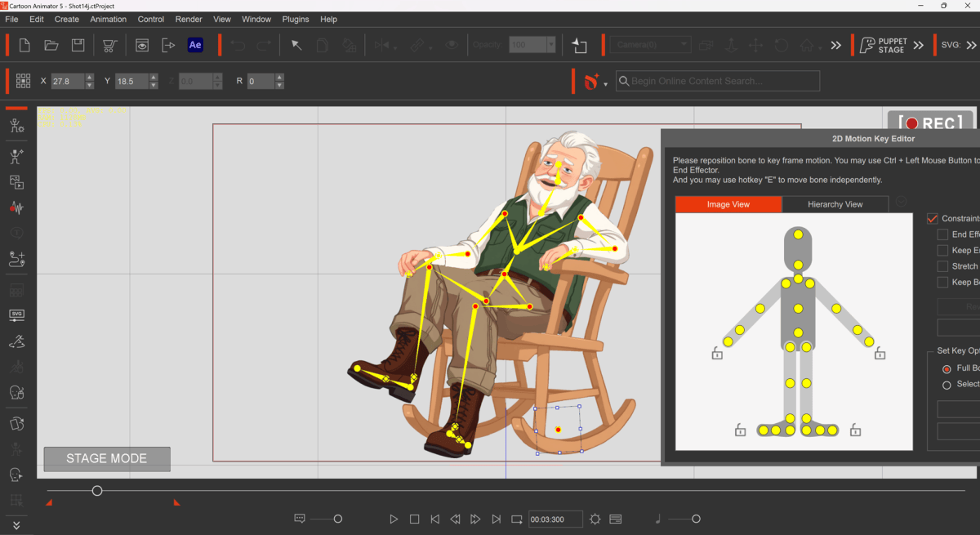Image resolution: width=980 pixels, height=535 pixels.
Task: Open the character composer gear icon
Action: pos(16,126)
